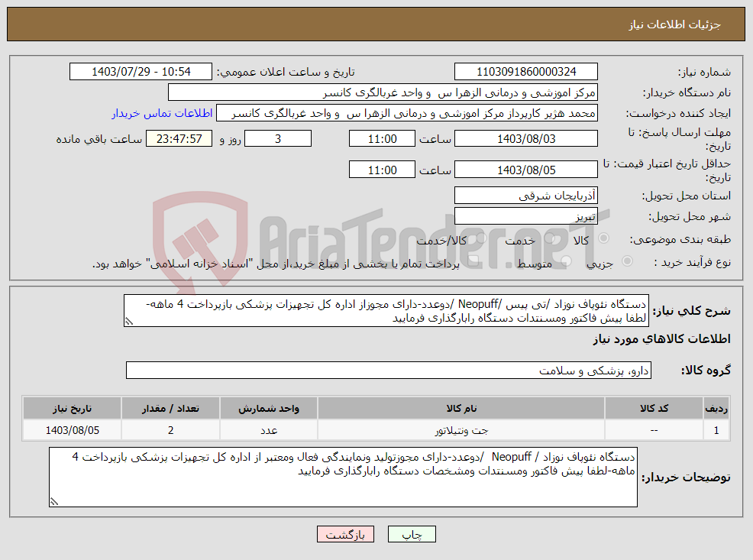The height and width of the screenshot is (560, 753).
Task: Click the page title جزئیات اطلاعات نیاز
Action: coord(675,24)
